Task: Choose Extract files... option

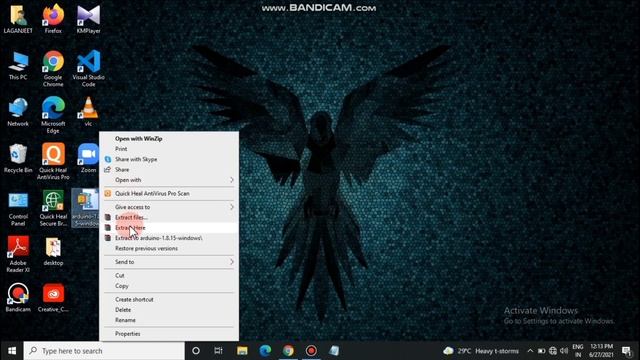Action: pos(169,217)
